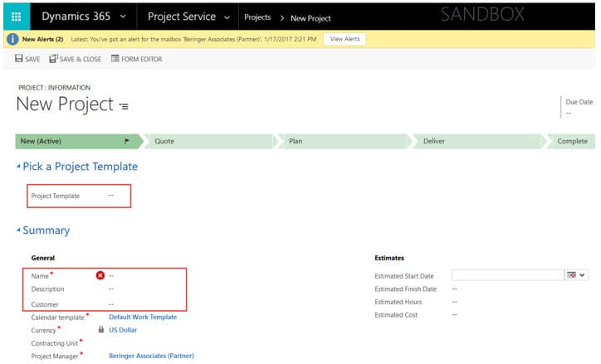Click the SAVE toolbar label
601x364 pixels.
[32, 60]
